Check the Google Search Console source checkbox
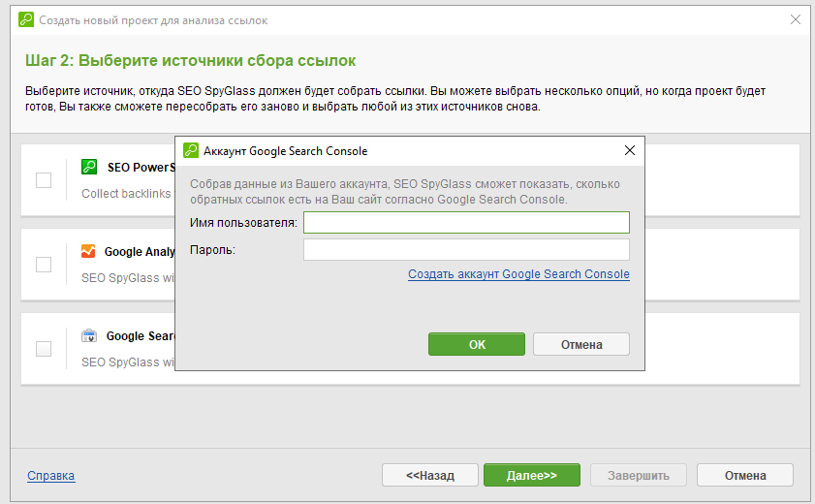Screen dimensions: 815x504 pyautogui.click(x=44, y=349)
